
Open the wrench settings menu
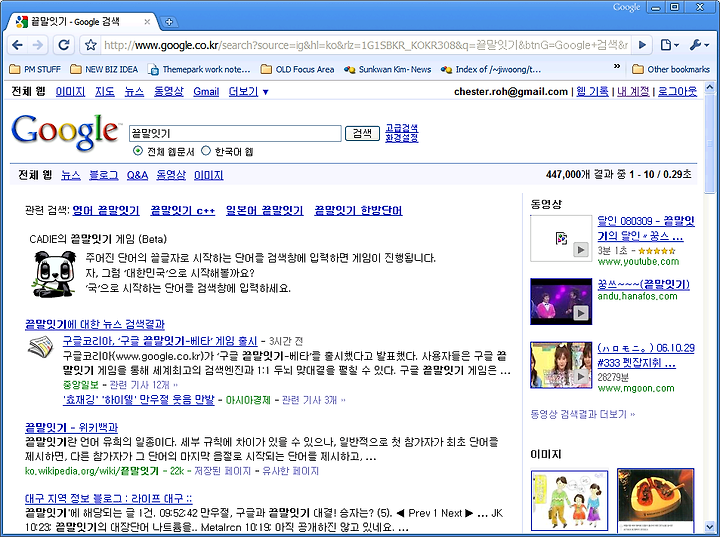point(699,45)
